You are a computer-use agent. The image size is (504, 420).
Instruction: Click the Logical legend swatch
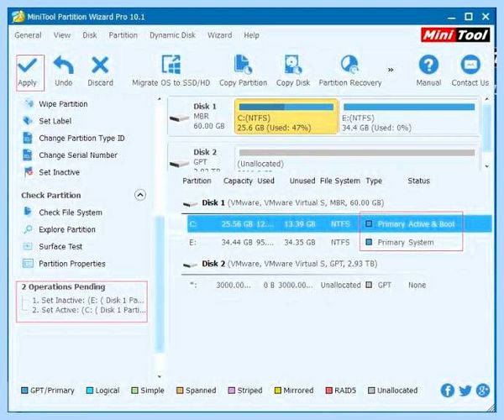(x=90, y=391)
